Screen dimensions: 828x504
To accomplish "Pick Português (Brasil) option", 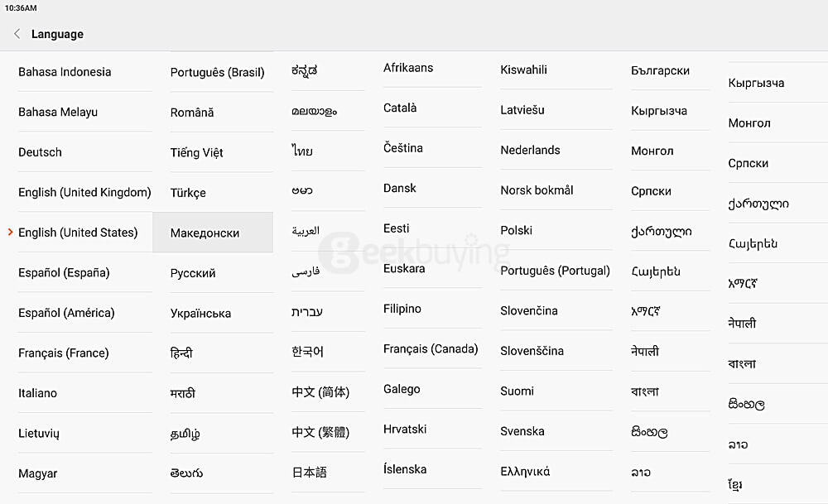I will pos(218,72).
